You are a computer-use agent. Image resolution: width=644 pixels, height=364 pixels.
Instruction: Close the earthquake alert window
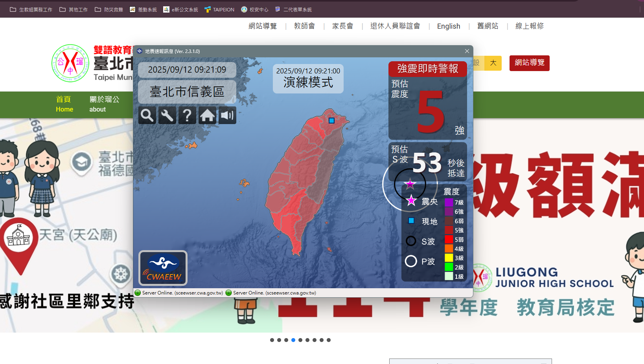coord(467,51)
